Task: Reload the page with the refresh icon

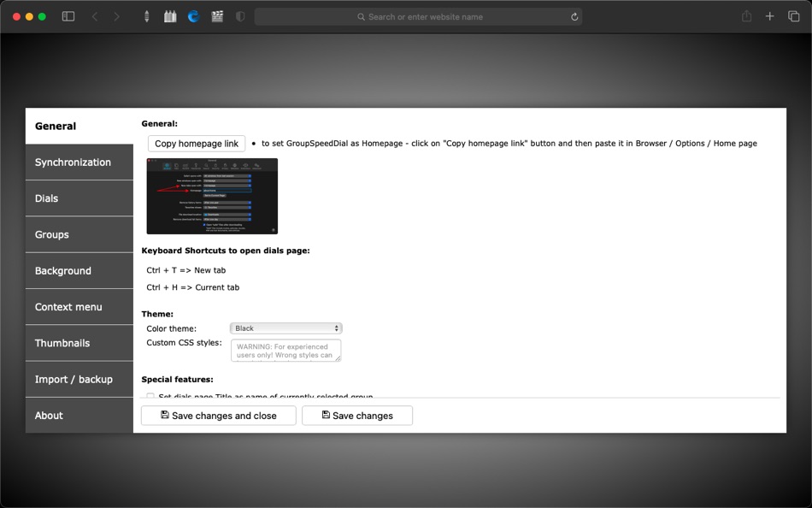Action: pyautogui.click(x=574, y=16)
